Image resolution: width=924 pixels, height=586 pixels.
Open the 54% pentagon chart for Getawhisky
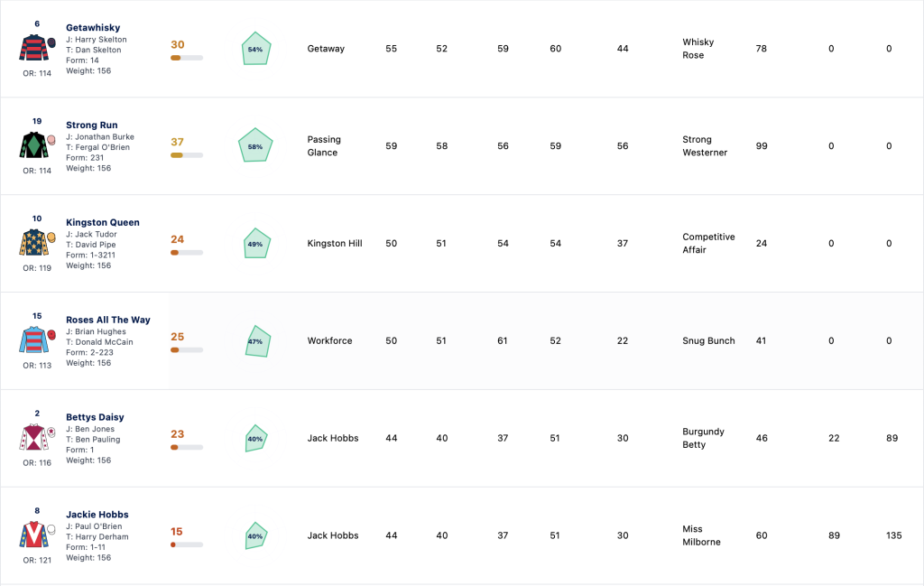pyautogui.click(x=256, y=49)
